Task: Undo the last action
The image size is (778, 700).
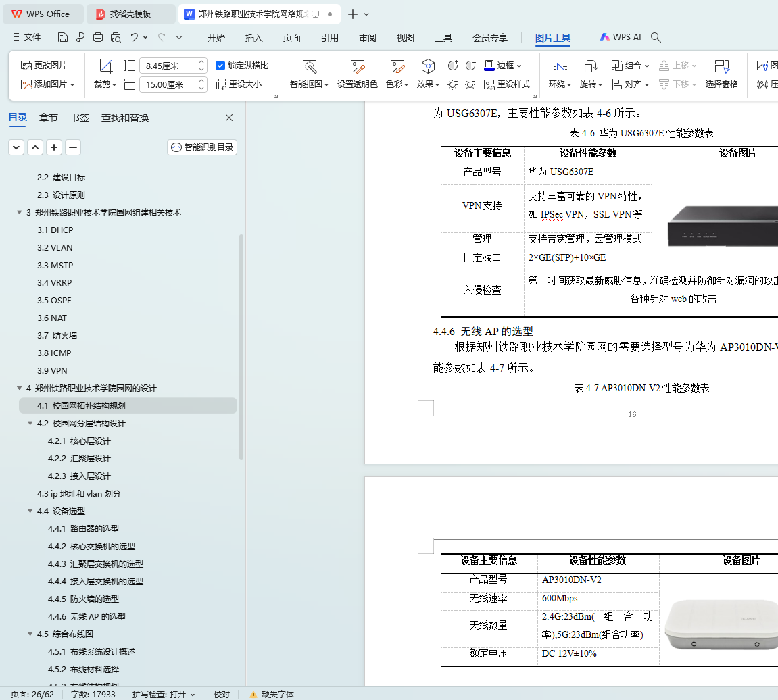Action: click(x=134, y=37)
